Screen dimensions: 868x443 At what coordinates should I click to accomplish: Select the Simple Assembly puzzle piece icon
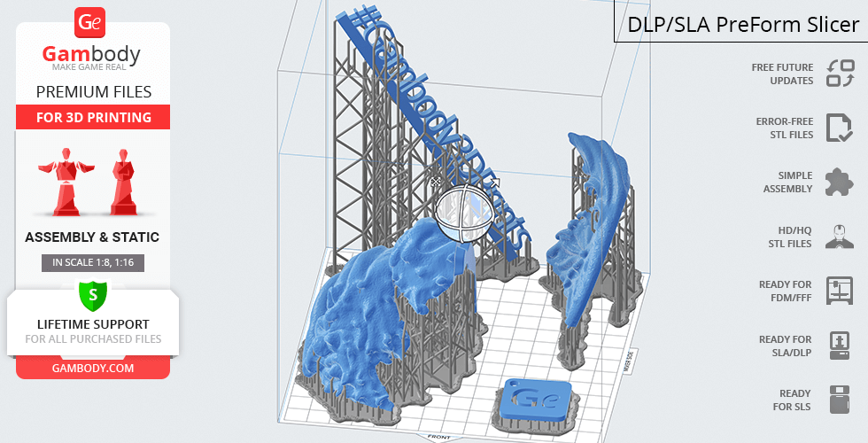[839, 182]
